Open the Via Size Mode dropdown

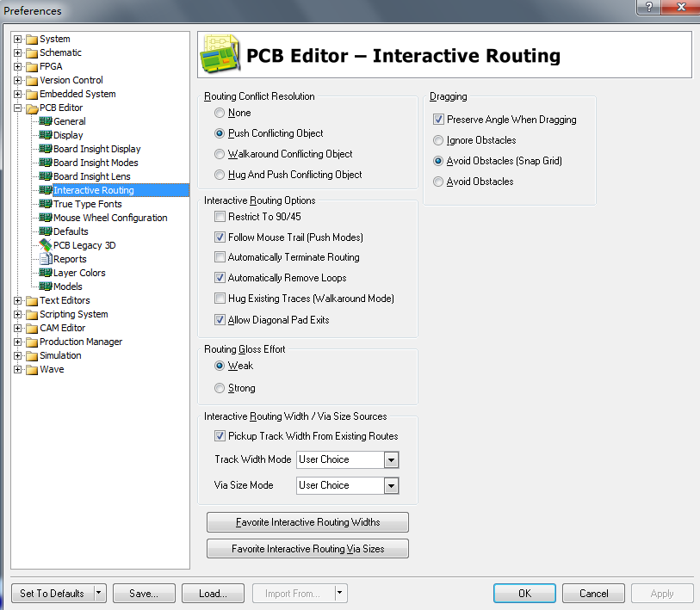point(391,486)
